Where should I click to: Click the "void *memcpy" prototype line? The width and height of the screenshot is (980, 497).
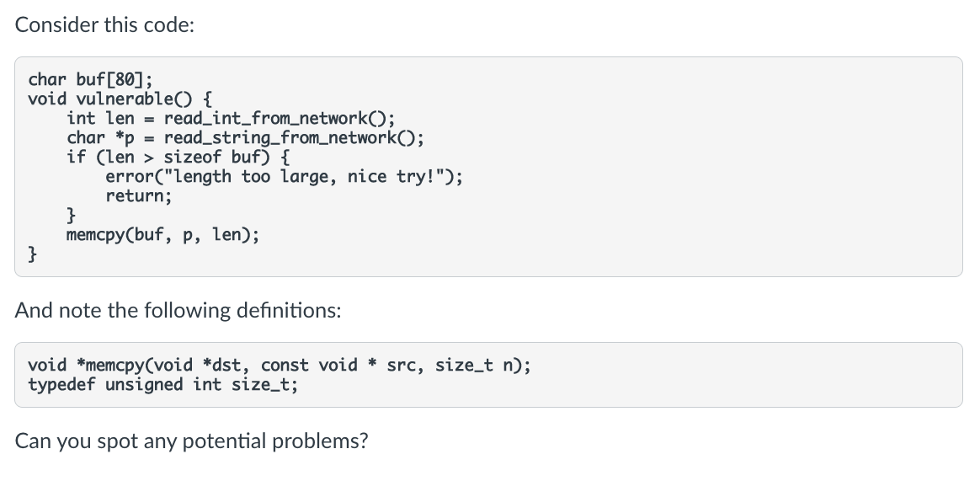tap(280, 365)
